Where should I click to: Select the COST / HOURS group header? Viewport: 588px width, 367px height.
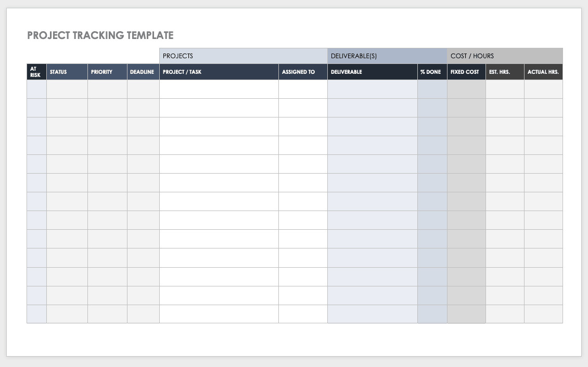504,56
